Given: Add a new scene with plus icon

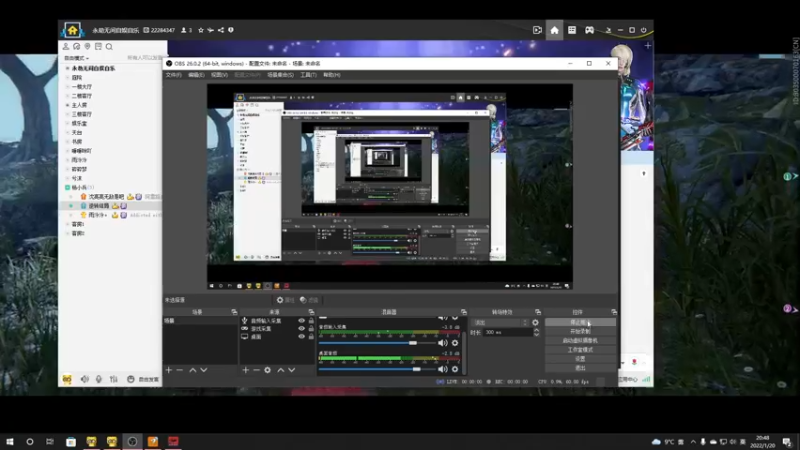Looking at the screenshot, I should (169, 370).
